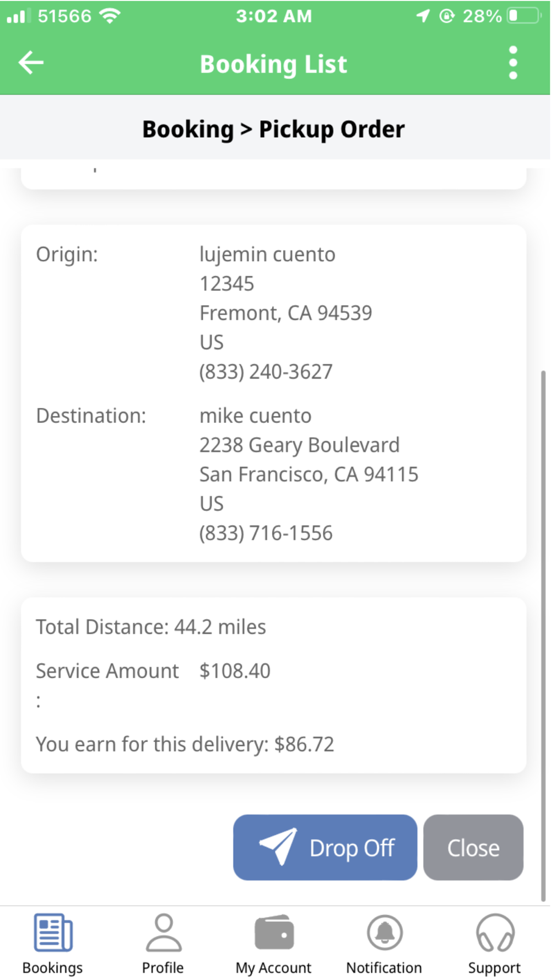Tap origin phone number (833) 240-3627

[266, 372]
